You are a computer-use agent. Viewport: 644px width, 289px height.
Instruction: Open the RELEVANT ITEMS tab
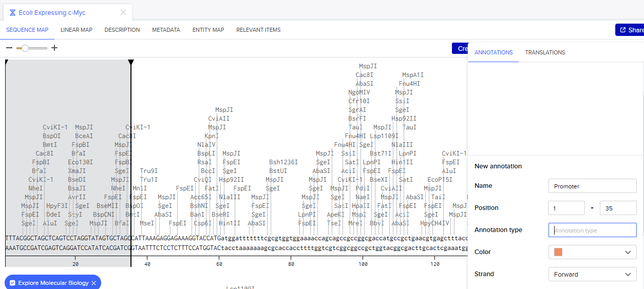[x=258, y=30]
